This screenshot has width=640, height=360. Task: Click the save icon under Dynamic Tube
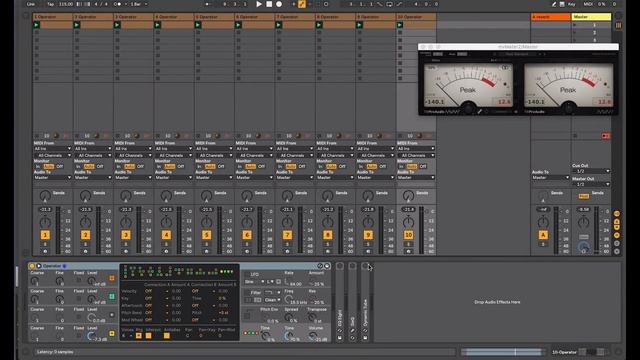point(365,338)
